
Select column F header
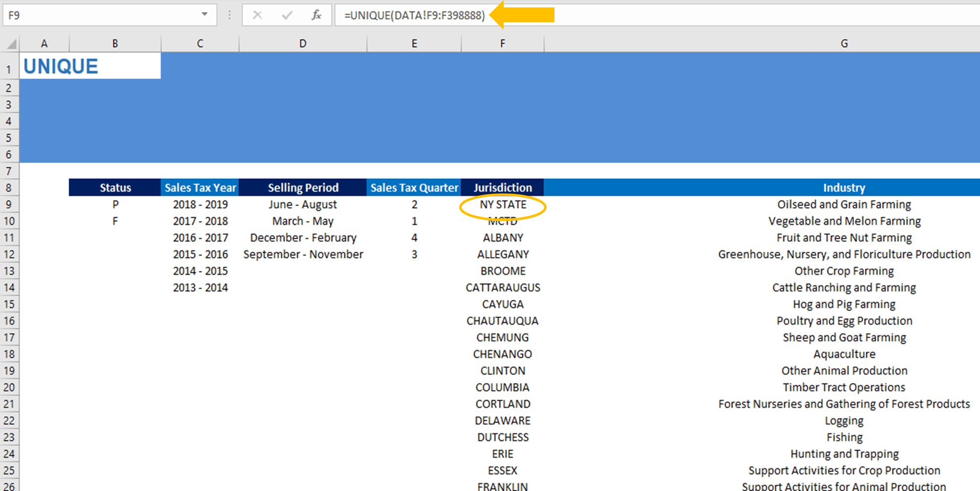[503, 44]
